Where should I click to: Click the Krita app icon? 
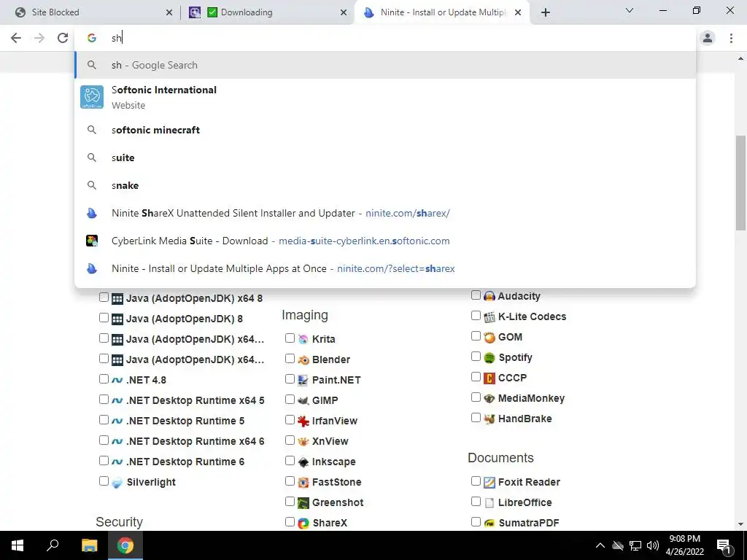(303, 339)
